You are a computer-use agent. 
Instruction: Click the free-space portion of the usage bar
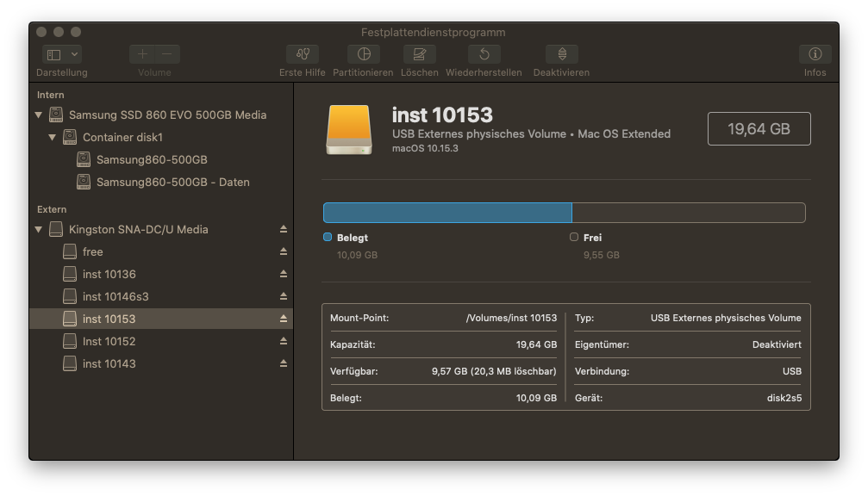point(688,213)
